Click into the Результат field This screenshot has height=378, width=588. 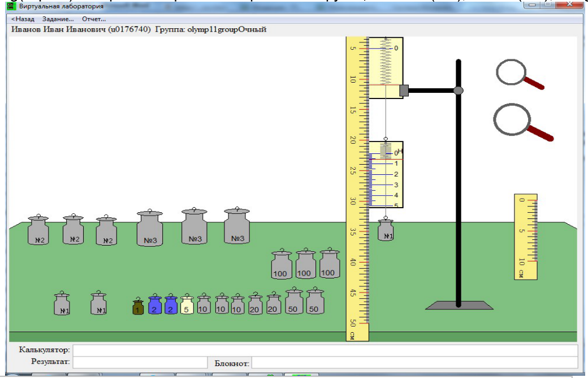click(140, 363)
